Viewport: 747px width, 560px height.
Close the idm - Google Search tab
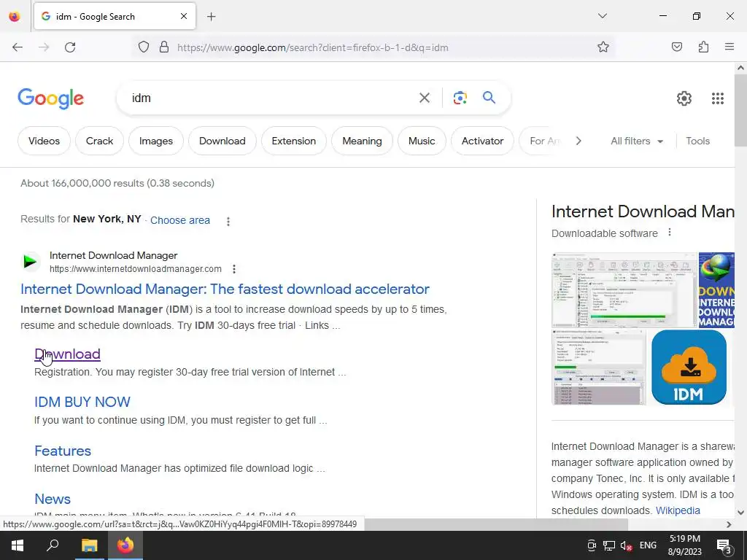[184, 16]
